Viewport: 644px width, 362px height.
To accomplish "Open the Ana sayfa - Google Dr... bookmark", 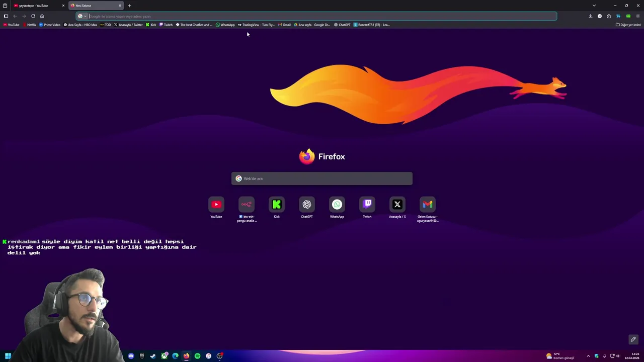I will coord(312,25).
